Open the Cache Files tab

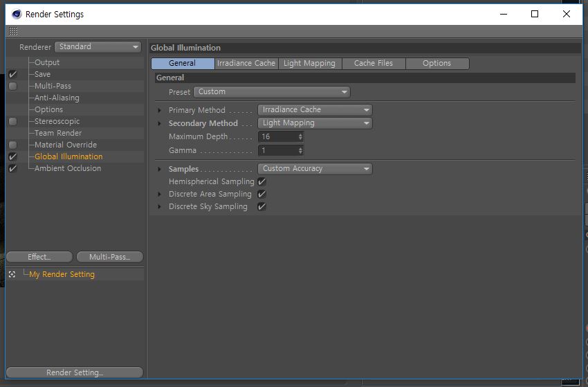point(373,64)
